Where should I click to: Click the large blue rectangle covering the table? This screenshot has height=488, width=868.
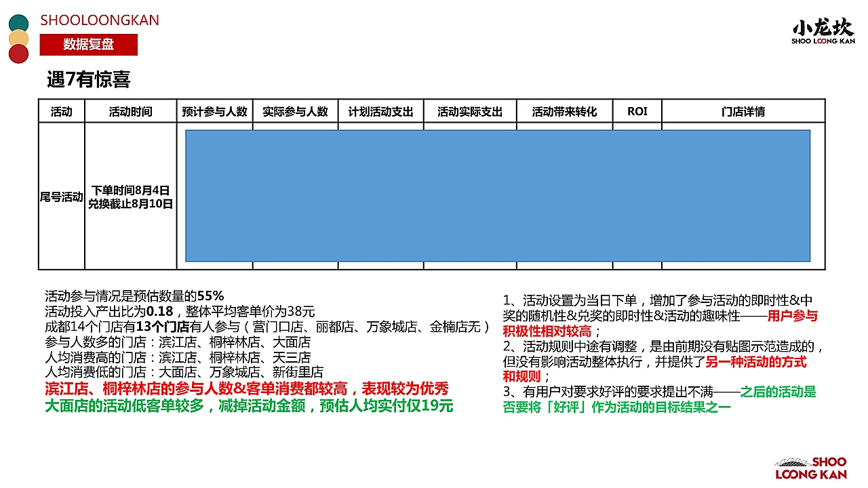(498, 196)
